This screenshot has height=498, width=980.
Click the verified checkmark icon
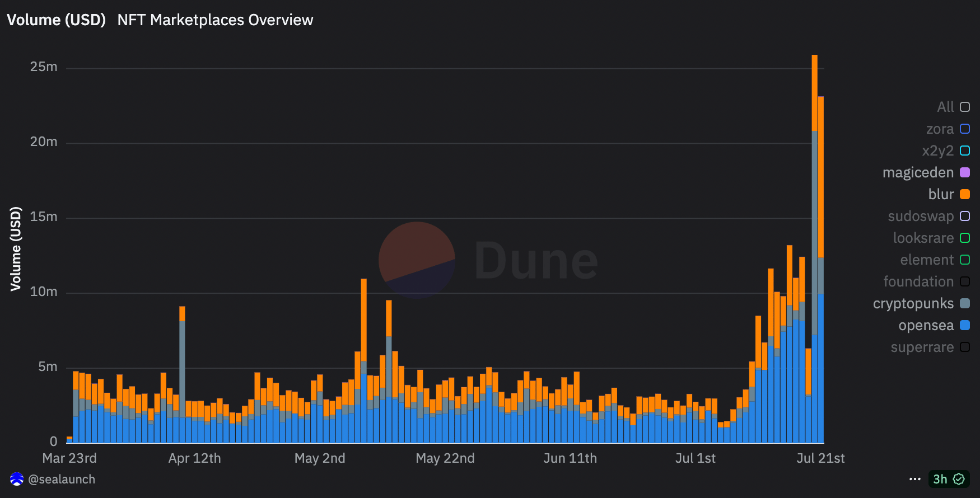[x=959, y=479]
